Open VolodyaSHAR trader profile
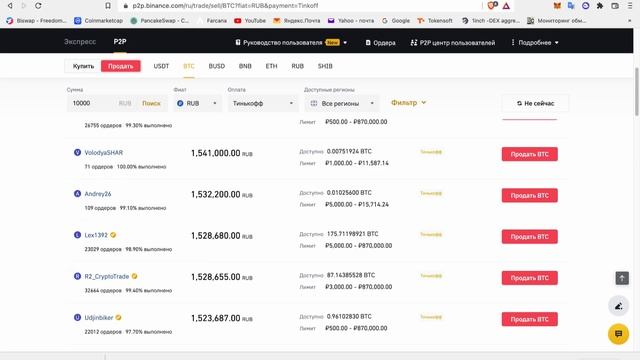Screen dimensions: 640x360 click(x=104, y=153)
